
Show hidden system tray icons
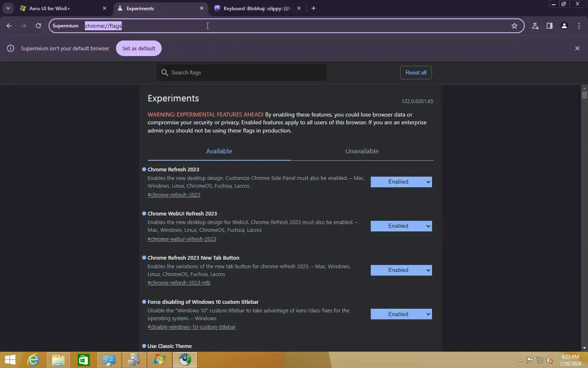point(520,360)
